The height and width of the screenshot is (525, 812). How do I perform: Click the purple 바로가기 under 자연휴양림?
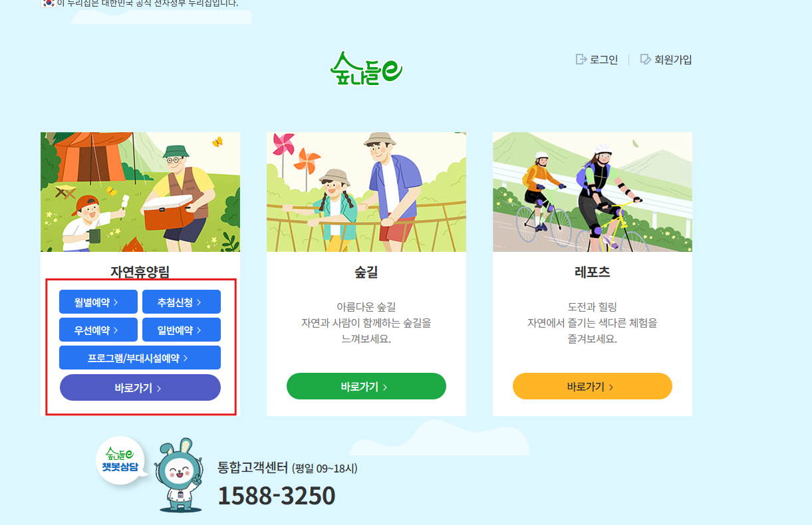[140, 387]
